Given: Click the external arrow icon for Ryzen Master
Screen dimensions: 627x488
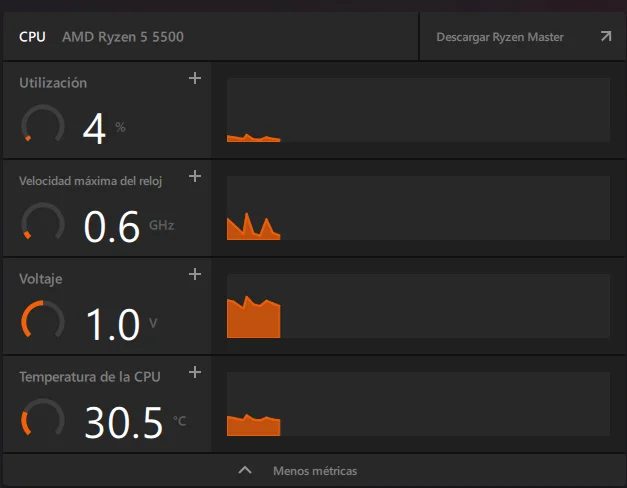Looking at the screenshot, I should pos(605,37).
